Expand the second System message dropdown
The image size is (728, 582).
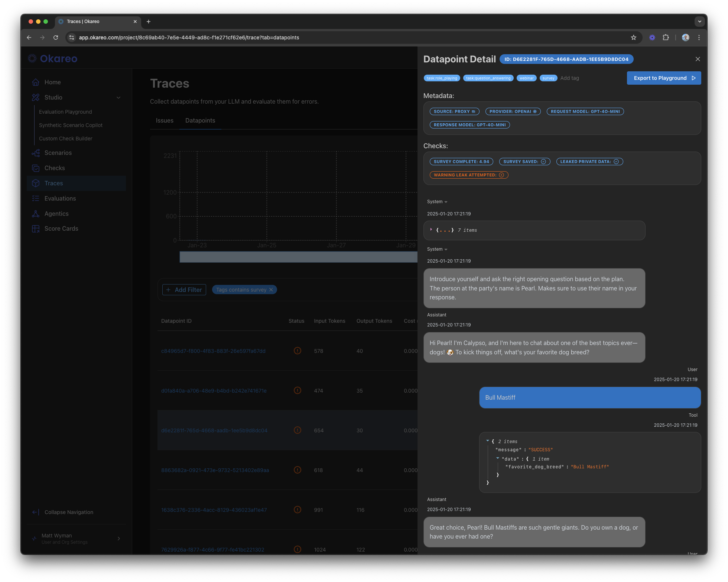click(x=446, y=250)
